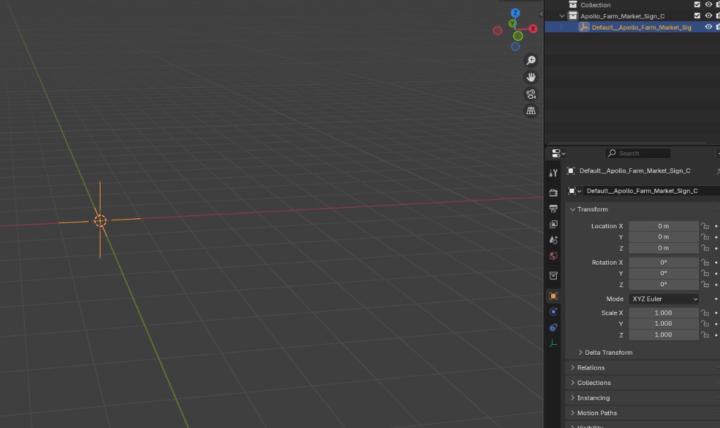Expand the Relations panel
The height and width of the screenshot is (428, 720).
click(x=590, y=368)
